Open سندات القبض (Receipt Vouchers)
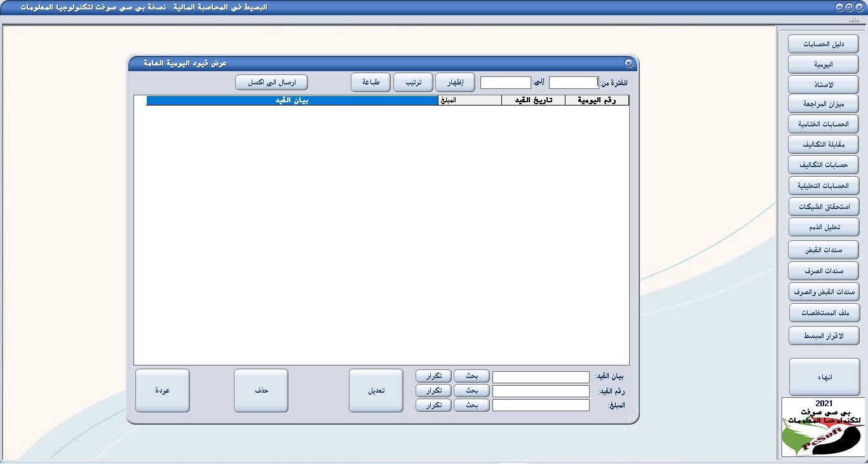The height and width of the screenshot is (464, 868). (x=824, y=250)
